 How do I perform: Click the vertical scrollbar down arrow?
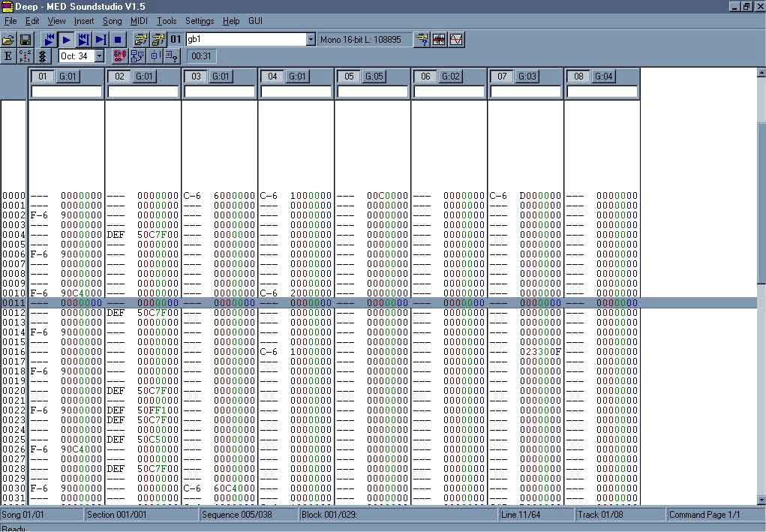coord(761,500)
